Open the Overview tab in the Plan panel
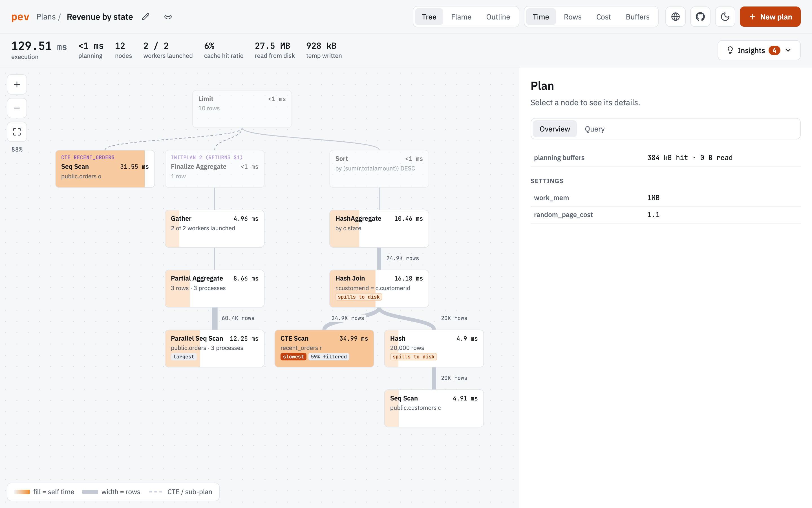This screenshot has height=508, width=812. coord(555,129)
